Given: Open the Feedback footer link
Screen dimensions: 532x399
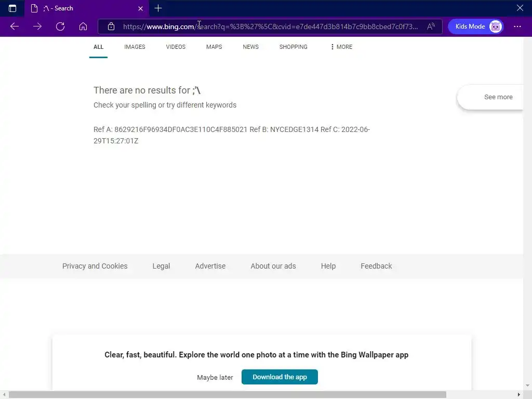Looking at the screenshot, I should 376,266.
